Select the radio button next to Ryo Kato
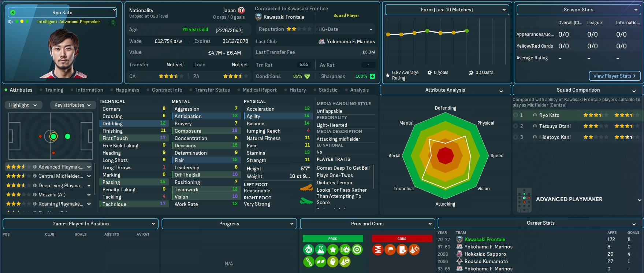Viewport: 644px width, 273px height. point(516,115)
